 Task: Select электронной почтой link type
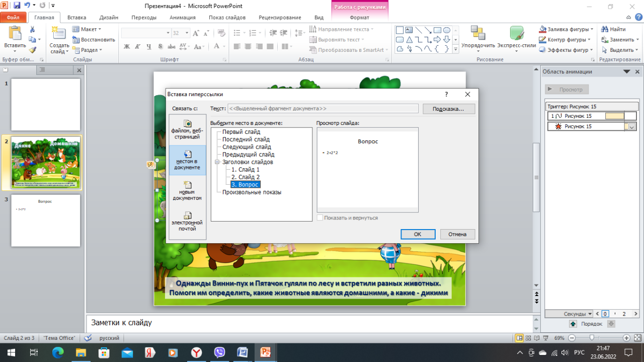[187, 222]
